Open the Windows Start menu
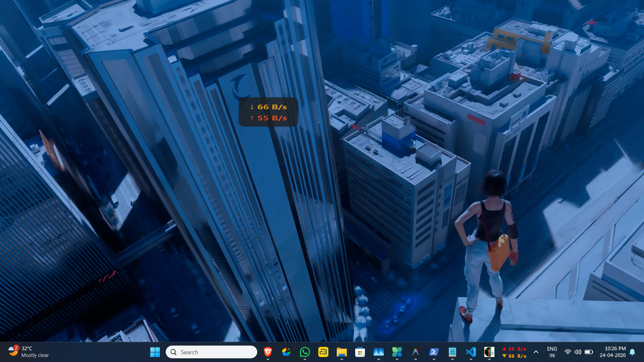This screenshot has width=644, height=362. coord(155,352)
